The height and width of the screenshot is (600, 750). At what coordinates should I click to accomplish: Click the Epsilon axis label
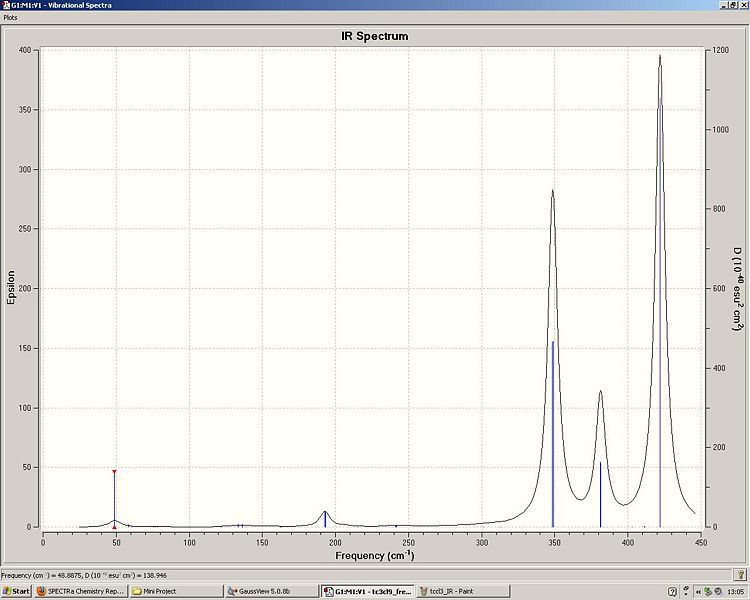(x=11, y=287)
